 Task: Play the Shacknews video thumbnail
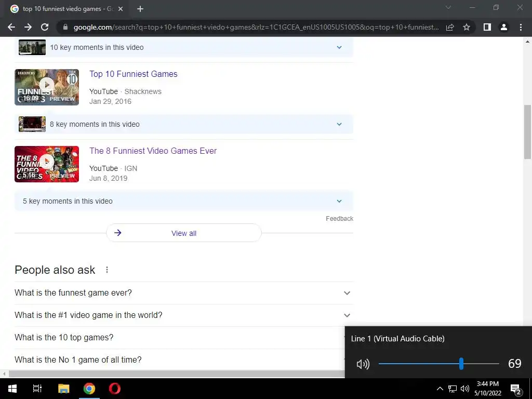pos(47,87)
